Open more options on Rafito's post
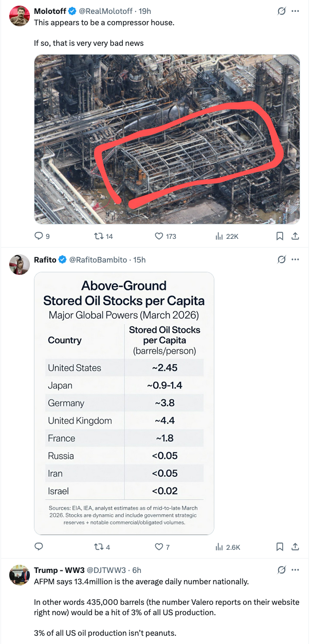The image size is (311, 644). 295,259
